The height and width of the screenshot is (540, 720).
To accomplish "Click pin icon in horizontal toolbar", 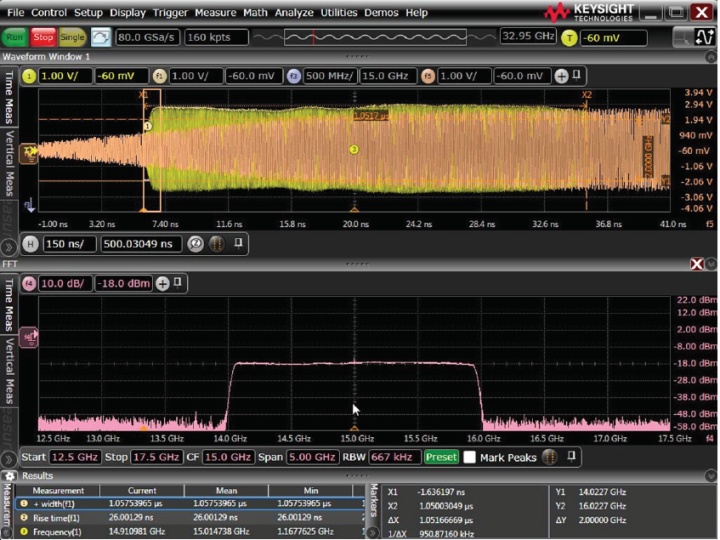I will click(238, 243).
